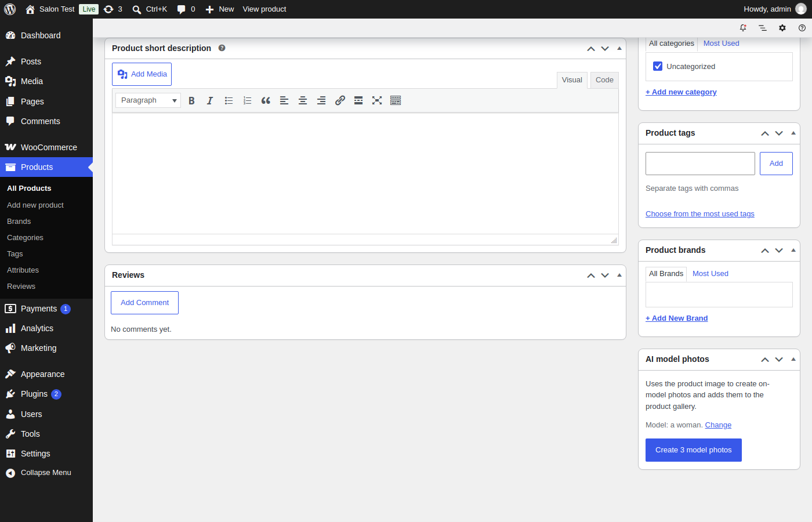Toggle bold formatting in editor toolbar
The image size is (812, 522).
pyautogui.click(x=191, y=100)
